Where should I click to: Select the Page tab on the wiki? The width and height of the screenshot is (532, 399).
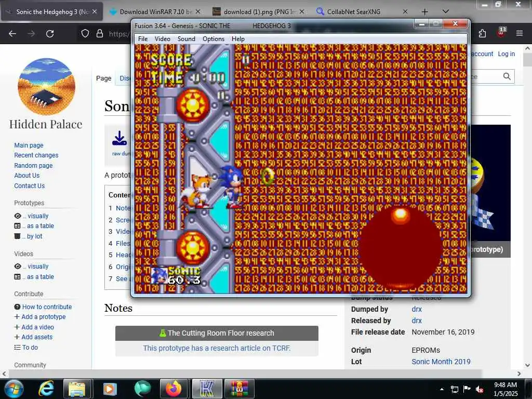coord(103,78)
